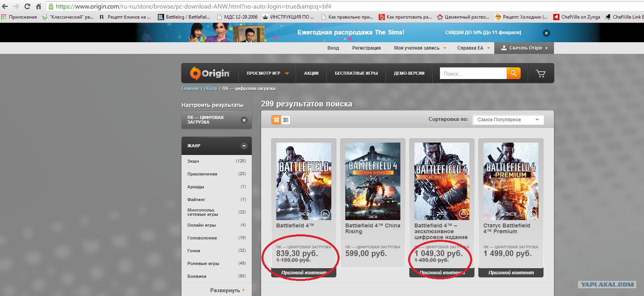Open Battlelog / Battlefield bookmark

click(184, 17)
